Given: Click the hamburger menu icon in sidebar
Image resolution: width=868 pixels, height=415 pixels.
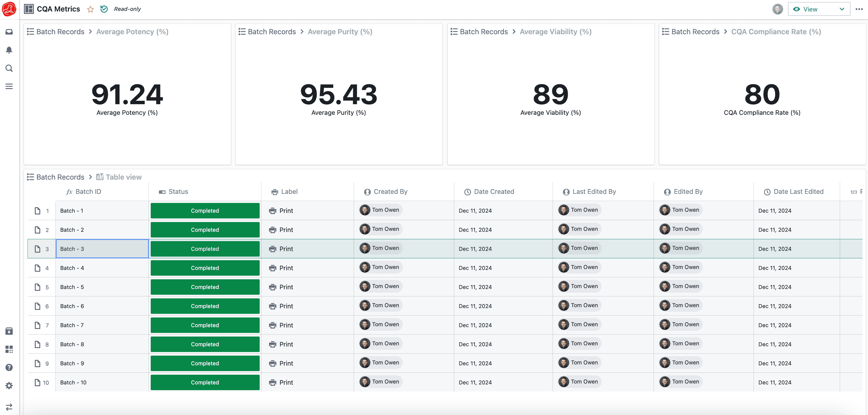Looking at the screenshot, I should [9, 86].
